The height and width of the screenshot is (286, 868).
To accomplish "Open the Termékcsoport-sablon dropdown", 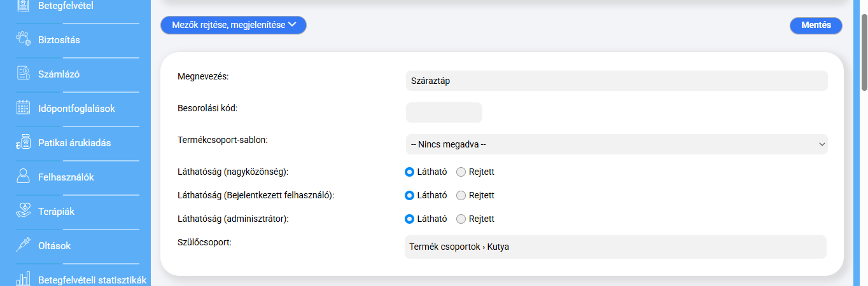I will (x=616, y=144).
